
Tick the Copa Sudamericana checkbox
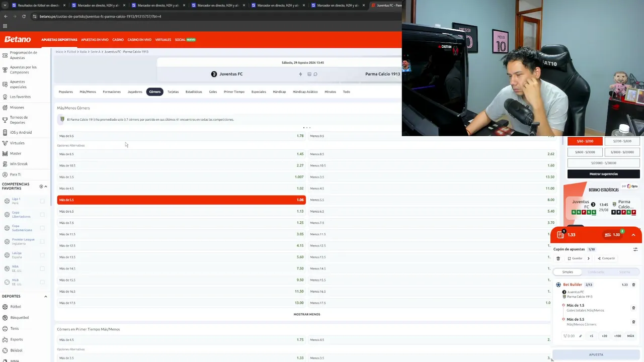42,228
